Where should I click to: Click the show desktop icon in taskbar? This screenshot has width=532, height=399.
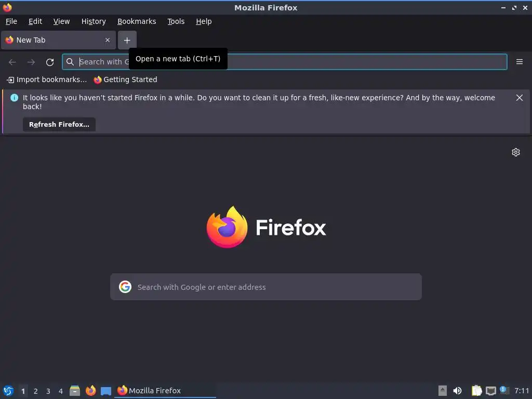coord(106,391)
